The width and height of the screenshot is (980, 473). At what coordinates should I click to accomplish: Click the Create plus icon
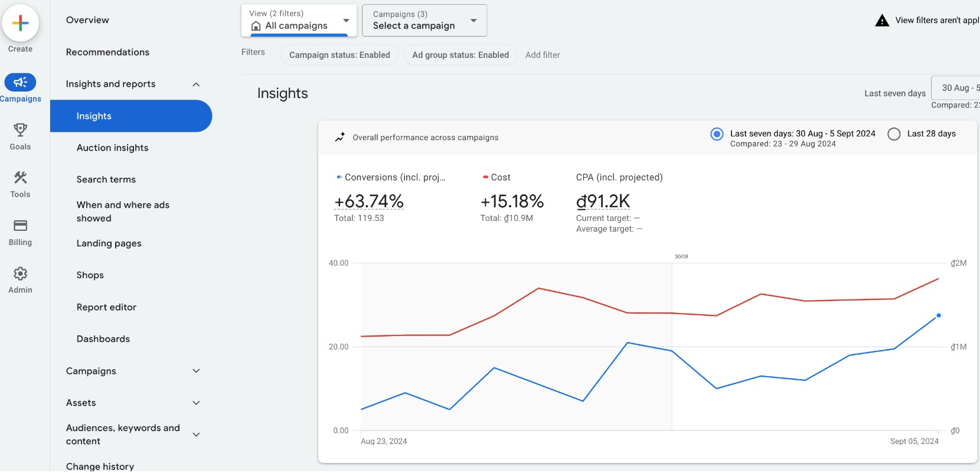[x=20, y=24]
